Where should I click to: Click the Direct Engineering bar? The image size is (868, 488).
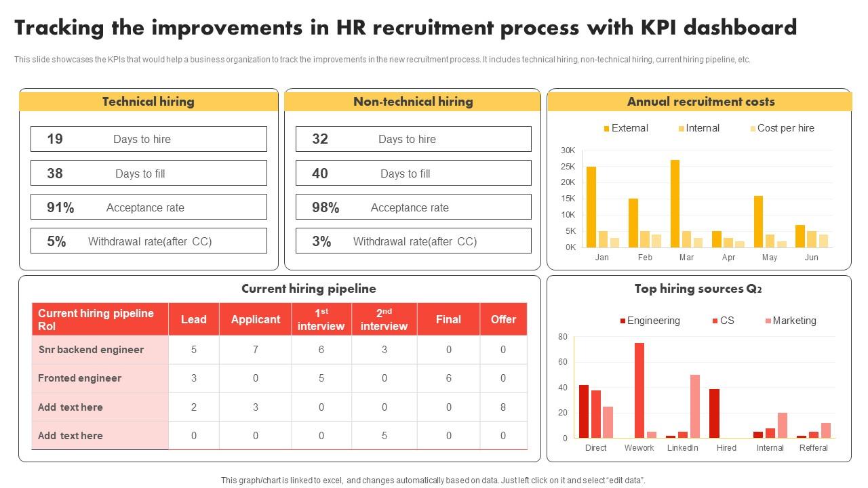584,411
